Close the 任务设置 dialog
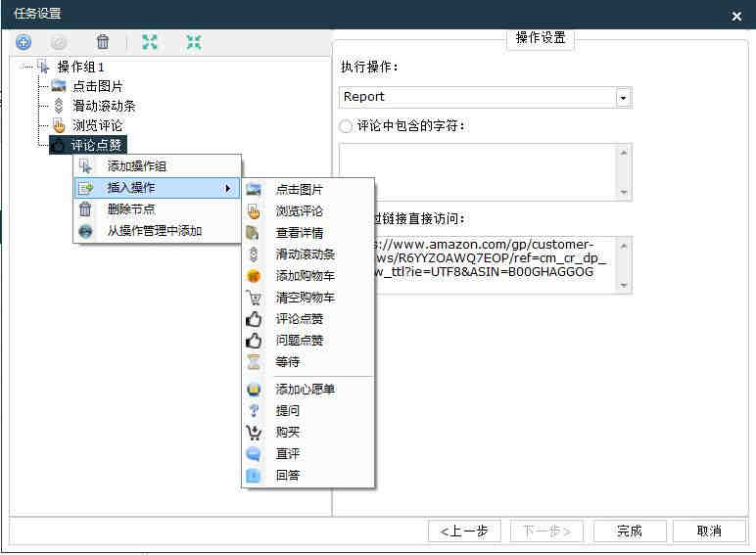The width and height of the screenshot is (756, 555). [x=736, y=17]
